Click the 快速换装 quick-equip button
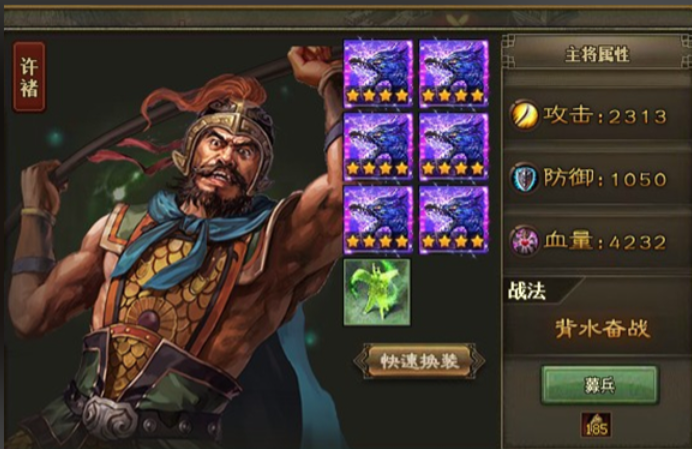Viewport: 692px width, 449px height. [x=419, y=361]
